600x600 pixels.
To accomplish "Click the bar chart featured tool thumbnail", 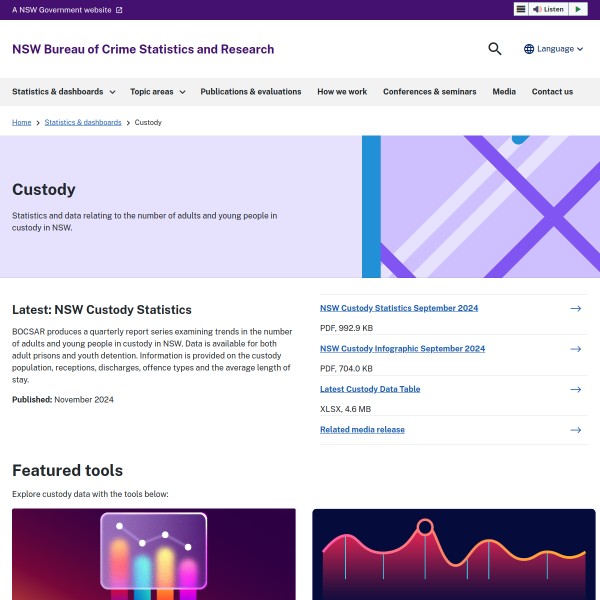I will point(153,554).
